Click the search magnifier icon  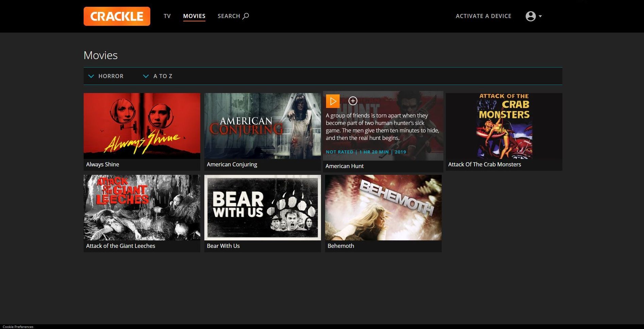coord(246,16)
